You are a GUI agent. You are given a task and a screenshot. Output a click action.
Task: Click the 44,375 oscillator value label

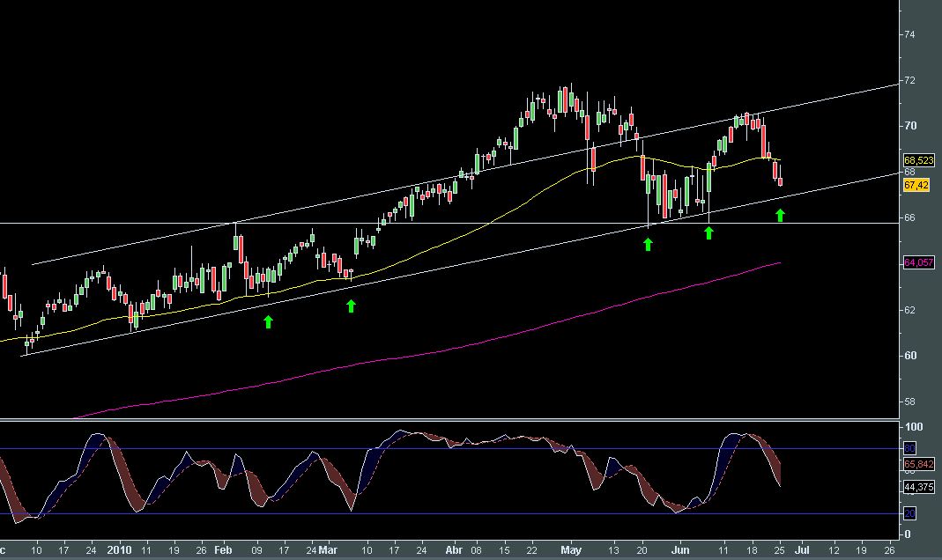pos(918,486)
